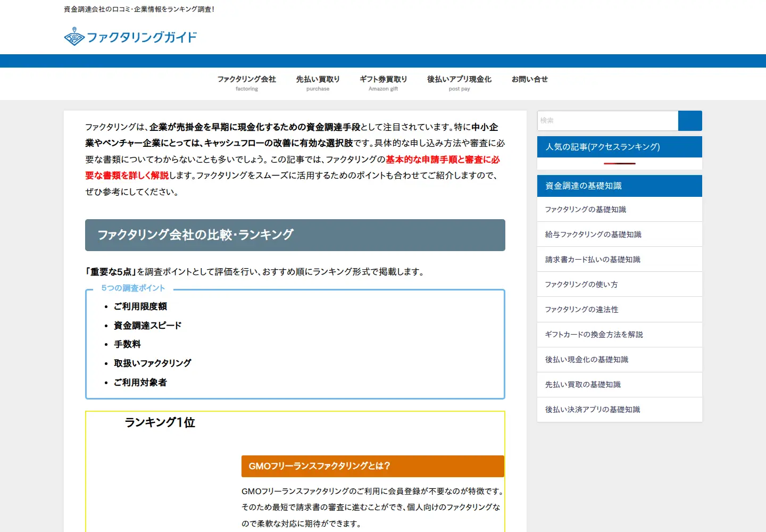
Task: Open ファクタリングの使い方 sidebar link
Action: click(620, 285)
